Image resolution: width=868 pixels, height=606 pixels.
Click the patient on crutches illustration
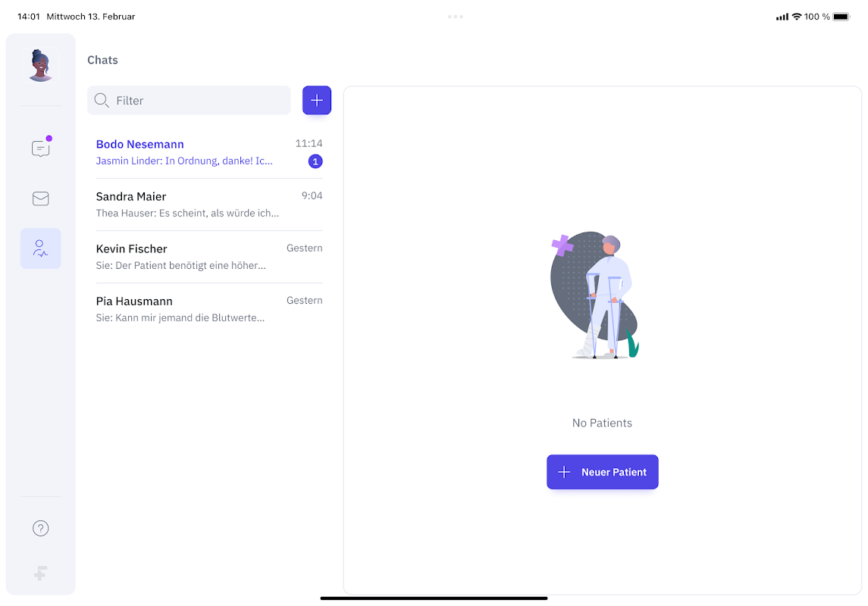(x=596, y=295)
